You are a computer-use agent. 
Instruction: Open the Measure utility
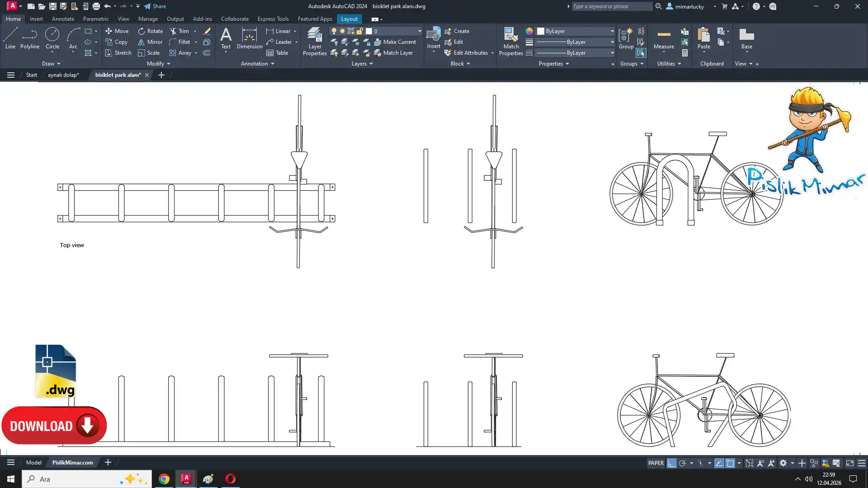pos(664,38)
